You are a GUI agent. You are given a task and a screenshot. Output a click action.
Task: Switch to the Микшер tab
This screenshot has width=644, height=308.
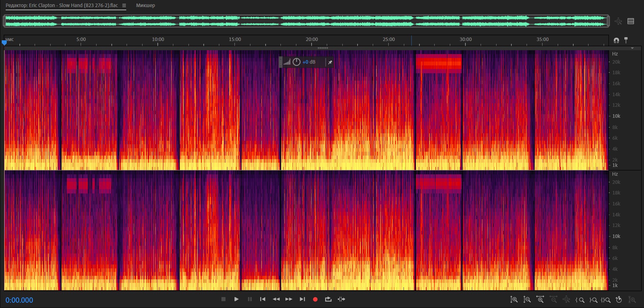(x=145, y=5)
